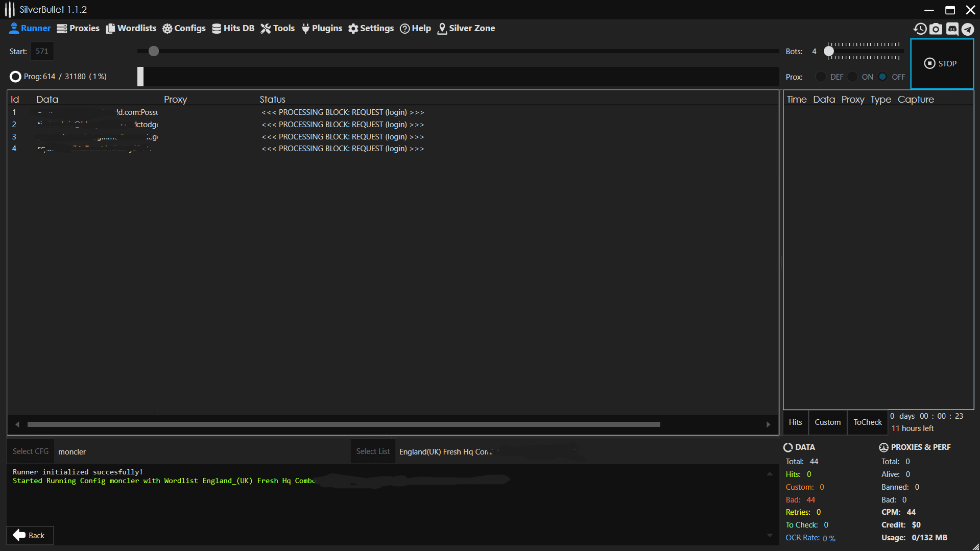
Task: Switch to the Custom results tab
Action: pos(827,422)
